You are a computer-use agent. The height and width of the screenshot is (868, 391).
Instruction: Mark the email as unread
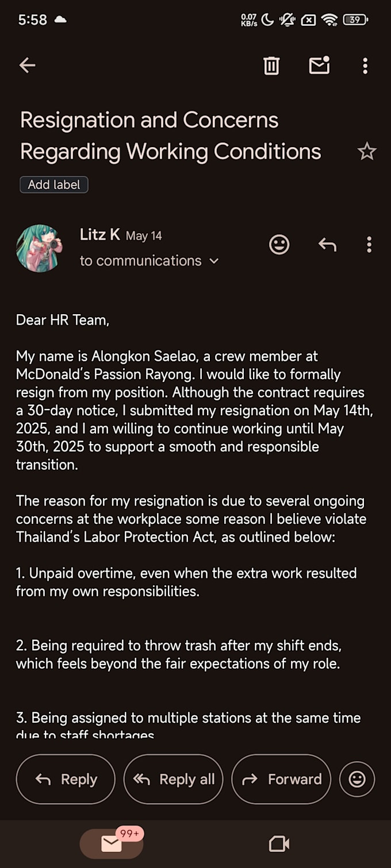click(319, 66)
